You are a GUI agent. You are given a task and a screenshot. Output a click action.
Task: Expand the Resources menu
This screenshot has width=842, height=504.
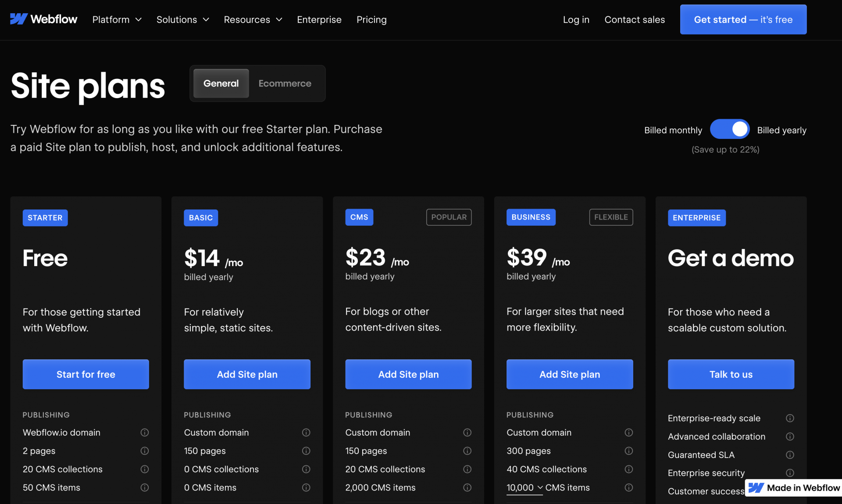pyautogui.click(x=253, y=19)
